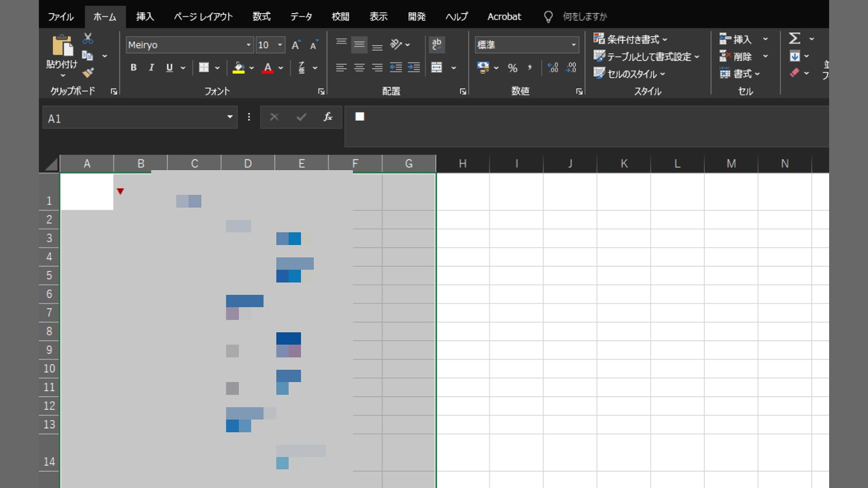This screenshot has height=488, width=868.
Task: Click 削除 cells button
Action: point(736,56)
